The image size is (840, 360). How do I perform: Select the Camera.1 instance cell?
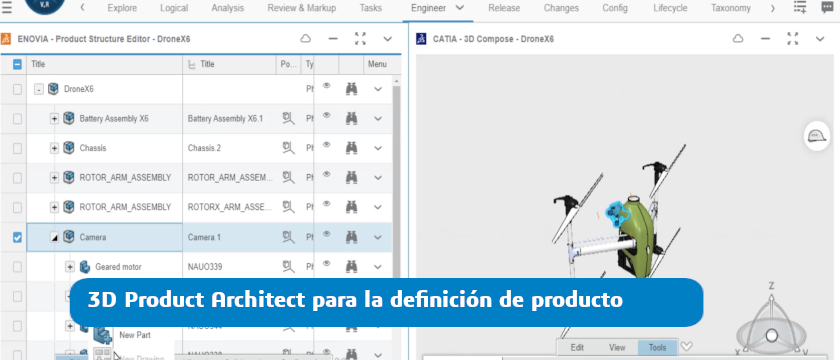(x=229, y=237)
